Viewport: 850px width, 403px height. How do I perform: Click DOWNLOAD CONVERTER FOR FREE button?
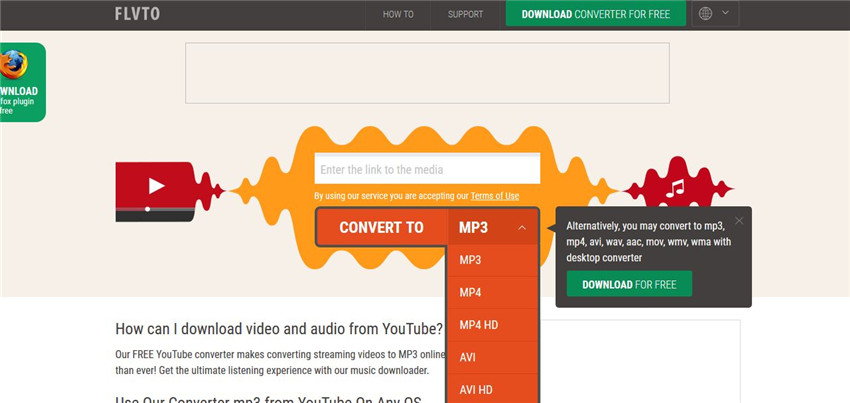click(x=596, y=14)
